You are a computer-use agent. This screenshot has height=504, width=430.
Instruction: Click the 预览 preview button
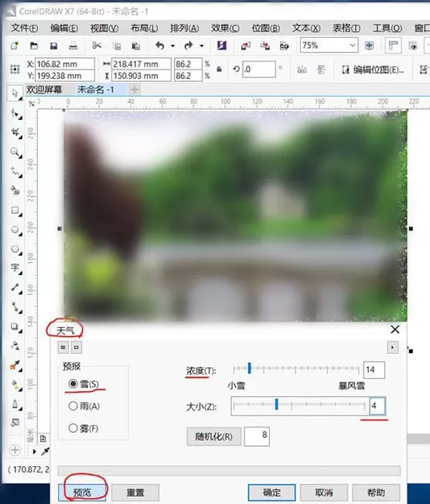pyautogui.click(x=82, y=492)
